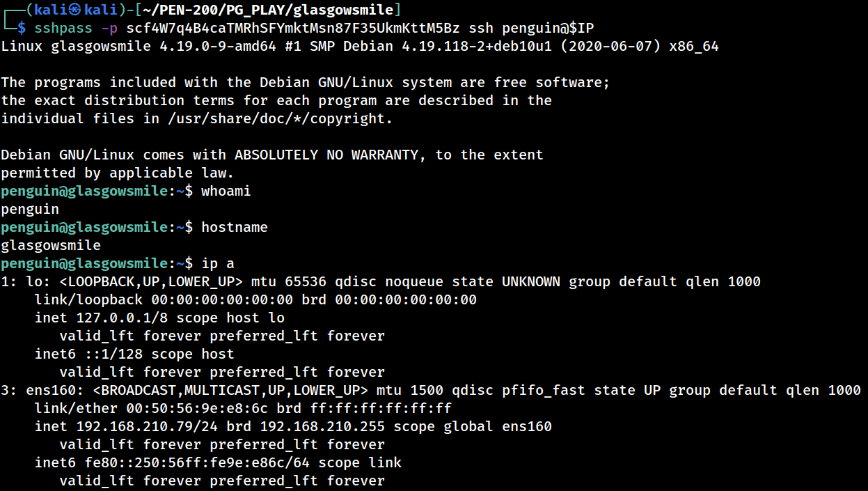
Task: Click the hostname command
Action: pyautogui.click(x=235, y=228)
